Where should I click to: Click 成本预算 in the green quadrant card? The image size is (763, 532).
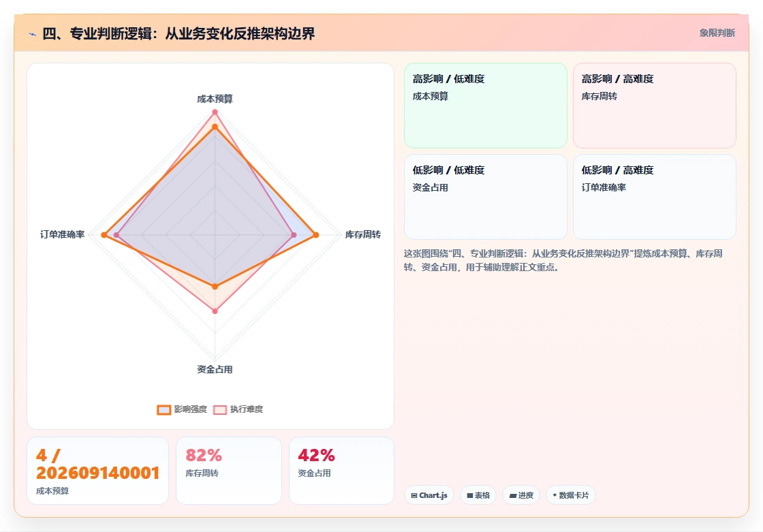tap(431, 96)
